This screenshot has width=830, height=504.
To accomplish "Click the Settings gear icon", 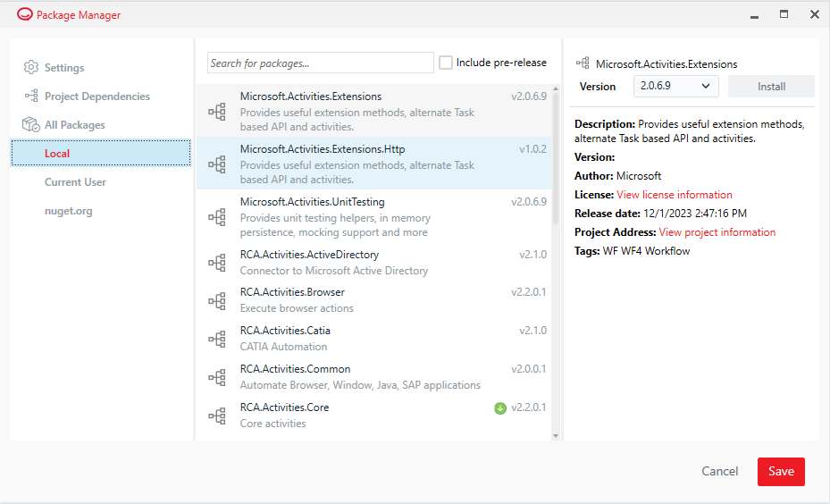I will point(31,67).
